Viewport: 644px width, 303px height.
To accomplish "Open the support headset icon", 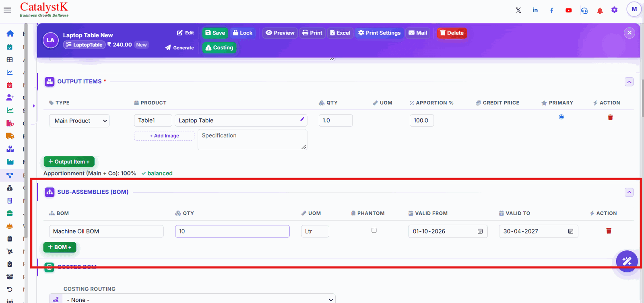I will point(584,10).
